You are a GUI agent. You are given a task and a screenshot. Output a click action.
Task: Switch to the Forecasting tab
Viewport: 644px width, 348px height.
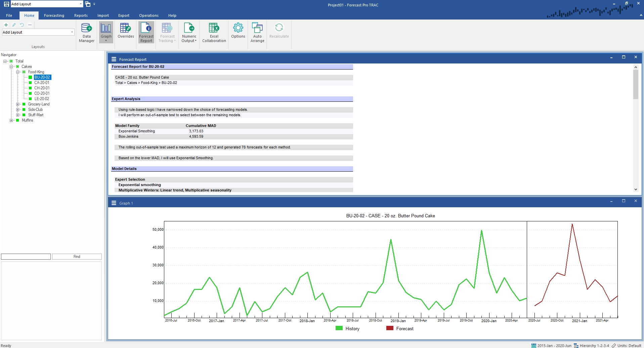tap(54, 15)
